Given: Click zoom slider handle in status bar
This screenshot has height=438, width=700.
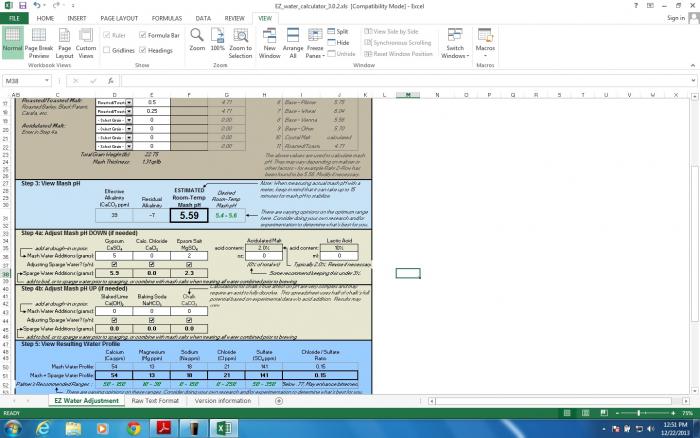Looking at the screenshot, I should point(639,413).
